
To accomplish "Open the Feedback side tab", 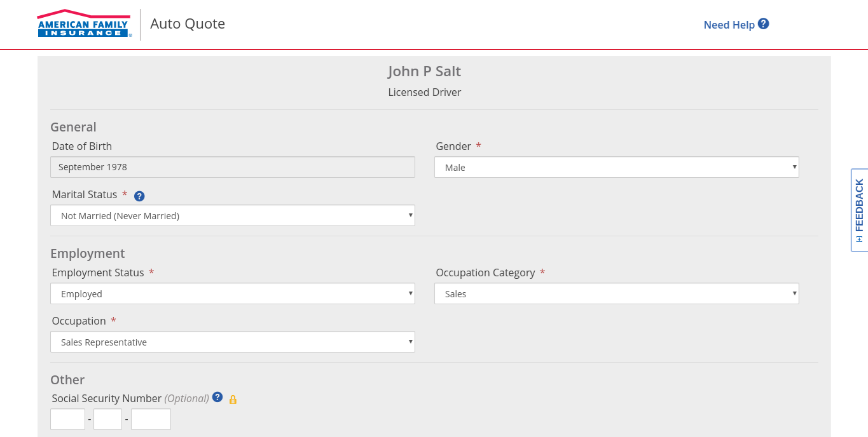I will tap(859, 210).
